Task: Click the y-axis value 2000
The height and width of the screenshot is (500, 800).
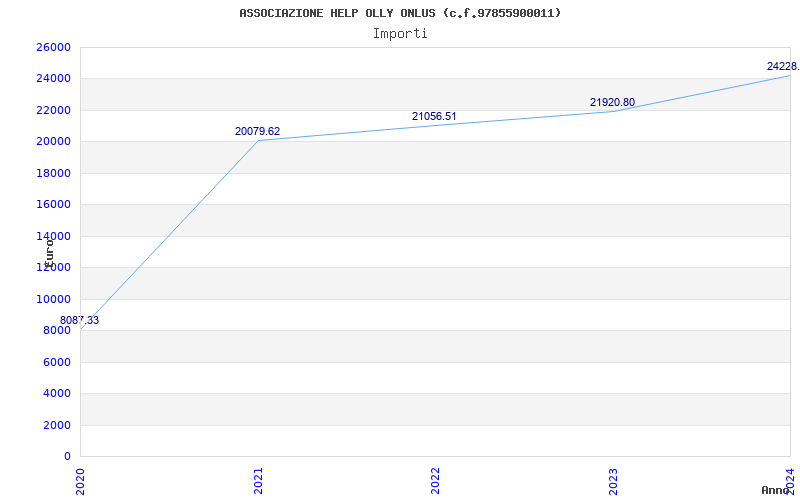Action: point(57,425)
